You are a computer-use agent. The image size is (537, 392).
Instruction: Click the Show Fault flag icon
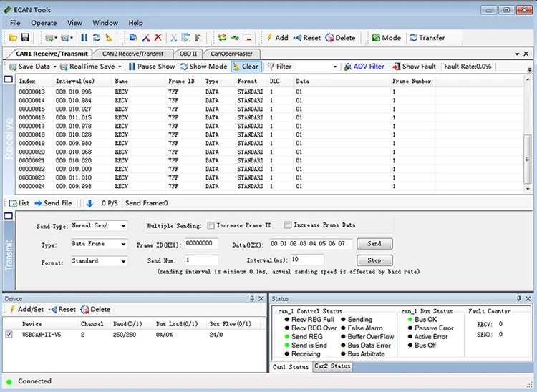[396, 67]
